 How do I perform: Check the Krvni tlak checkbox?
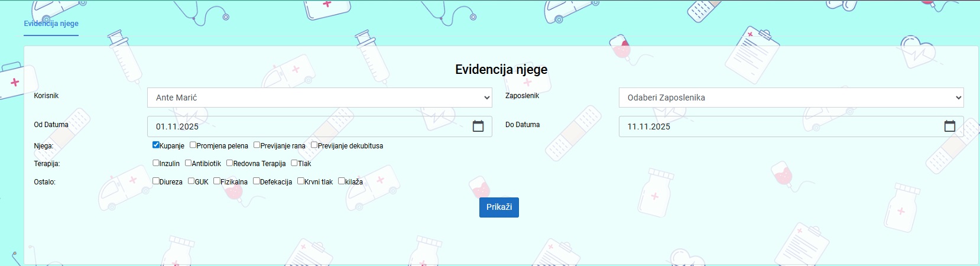pos(301,181)
